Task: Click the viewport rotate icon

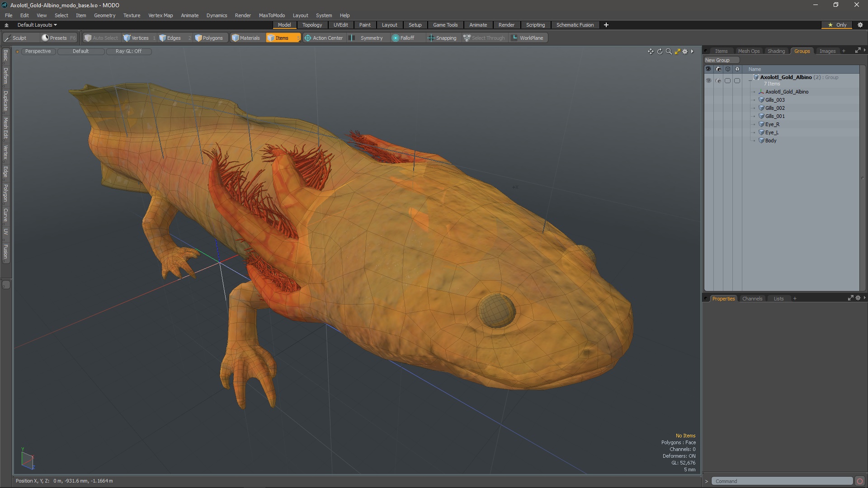Action: click(660, 52)
